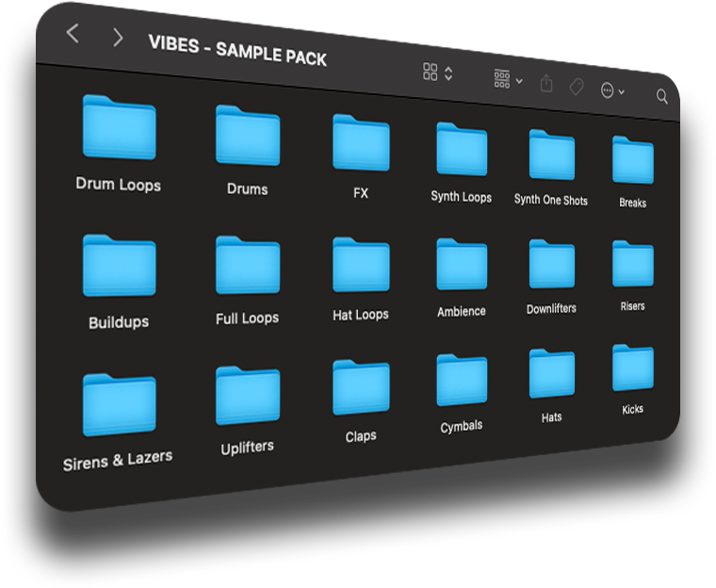Open the Sirens & Lazers folder
The height and width of the screenshot is (588, 716).
click(119, 406)
